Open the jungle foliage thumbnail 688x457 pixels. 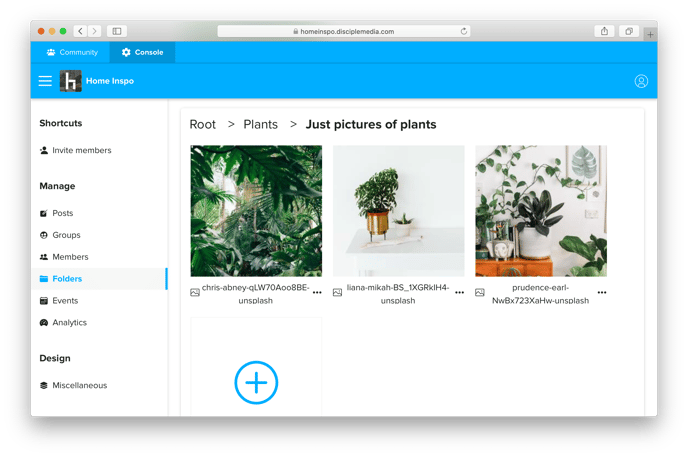click(x=256, y=211)
